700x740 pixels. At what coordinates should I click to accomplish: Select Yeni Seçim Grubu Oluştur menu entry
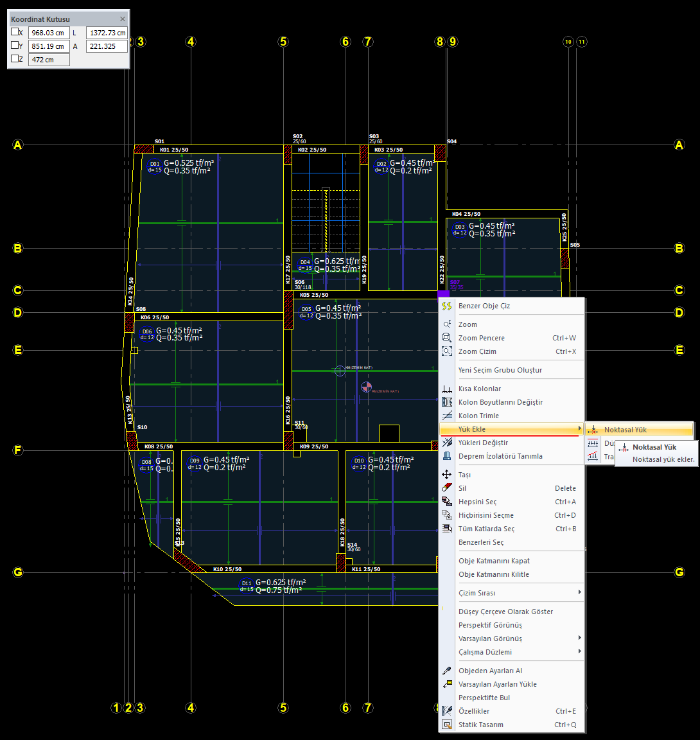[500, 370]
